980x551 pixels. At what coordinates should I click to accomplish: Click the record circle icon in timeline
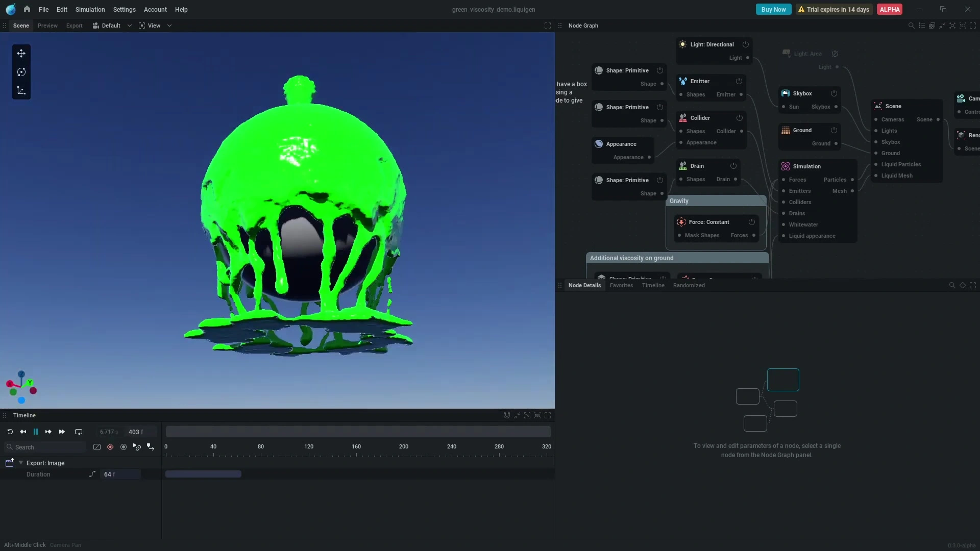pos(124,447)
